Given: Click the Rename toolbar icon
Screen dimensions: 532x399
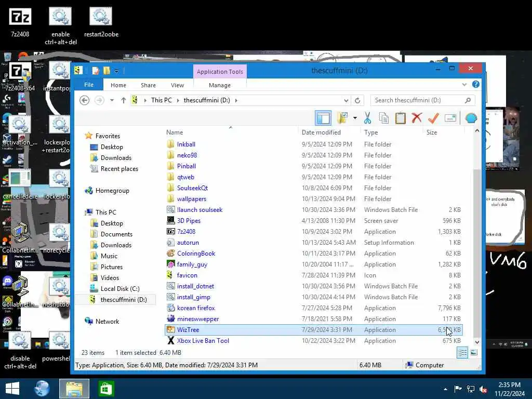Looking at the screenshot, I should pyautogui.click(x=450, y=118).
